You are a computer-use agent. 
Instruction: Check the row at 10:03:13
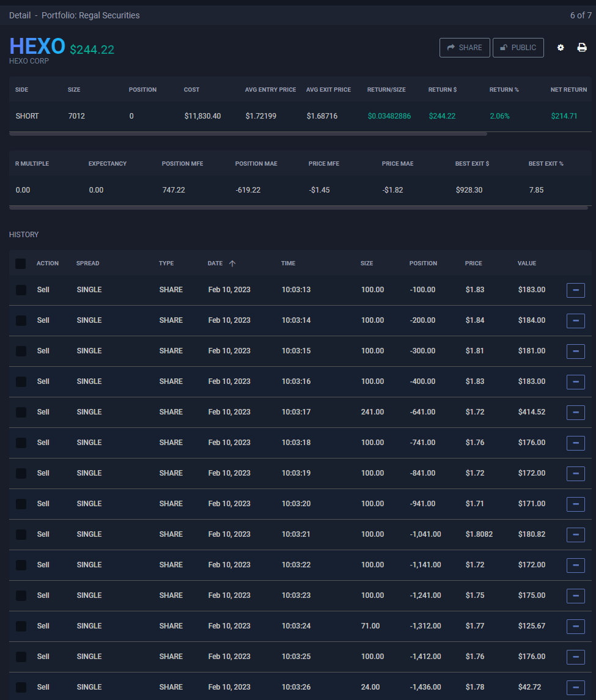(21, 290)
